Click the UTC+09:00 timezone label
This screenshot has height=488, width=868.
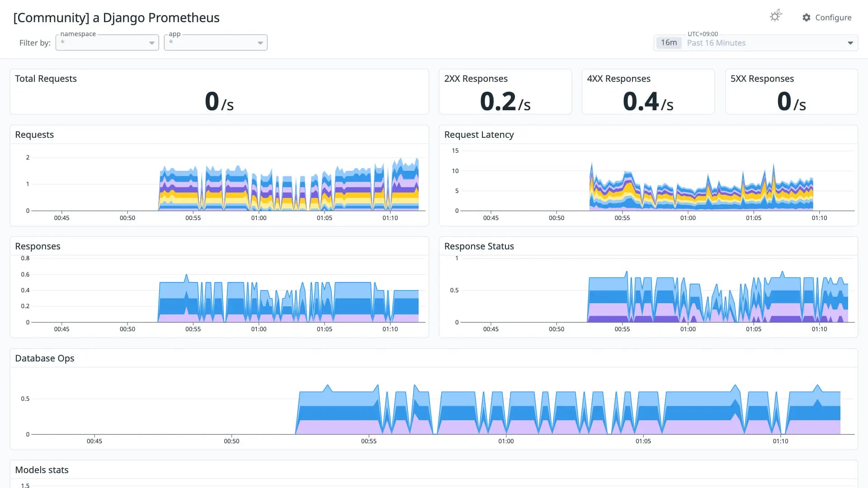pyautogui.click(x=703, y=34)
